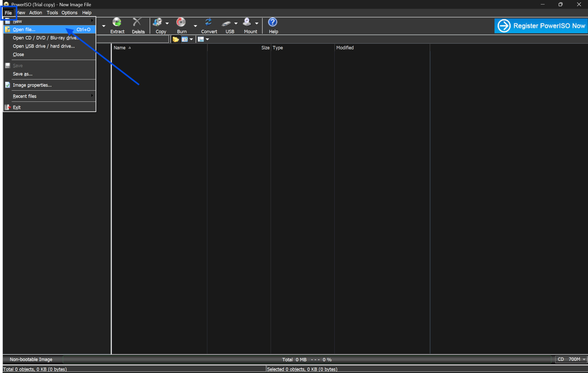Click the folder-up icon beside the path field

pyautogui.click(x=176, y=39)
